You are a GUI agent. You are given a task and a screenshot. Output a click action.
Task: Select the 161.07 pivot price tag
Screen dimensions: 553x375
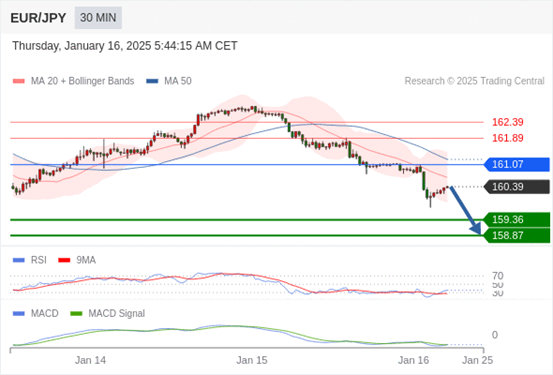(x=517, y=164)
